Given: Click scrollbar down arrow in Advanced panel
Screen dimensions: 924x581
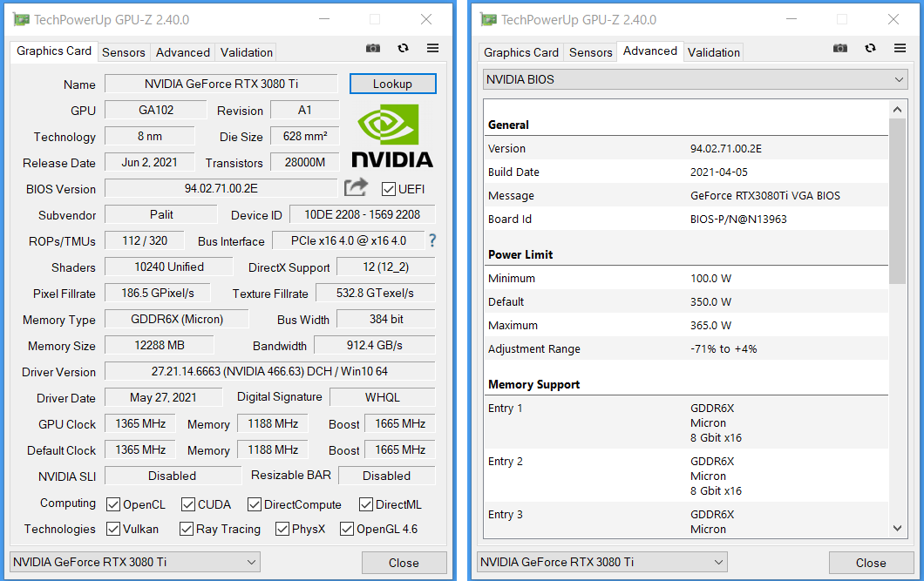Looking at the screenshot, I should point(898,528).
